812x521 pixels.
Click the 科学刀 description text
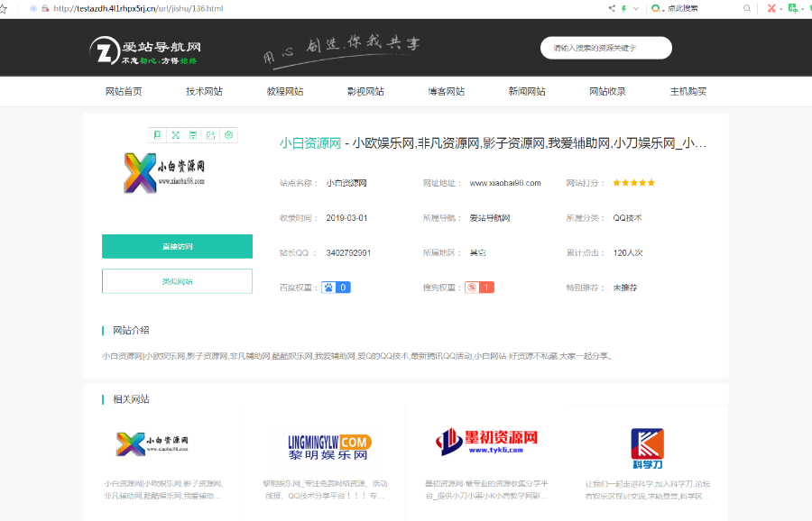tap(647, 490)
